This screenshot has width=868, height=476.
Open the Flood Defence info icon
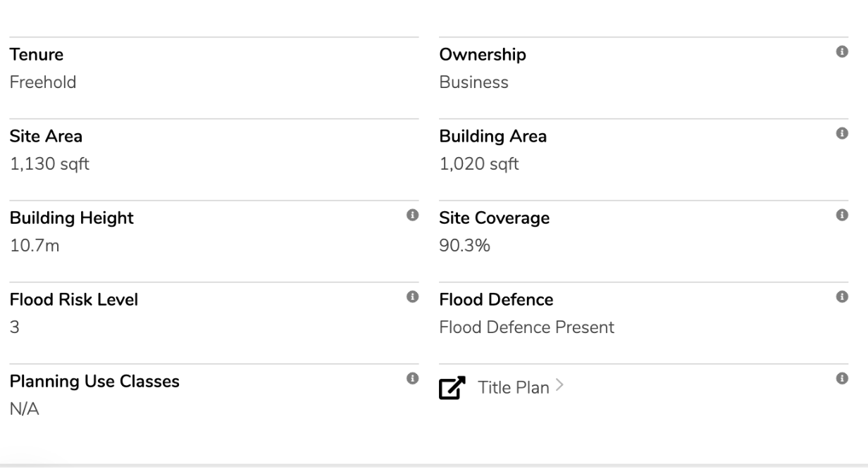point(841,297)
